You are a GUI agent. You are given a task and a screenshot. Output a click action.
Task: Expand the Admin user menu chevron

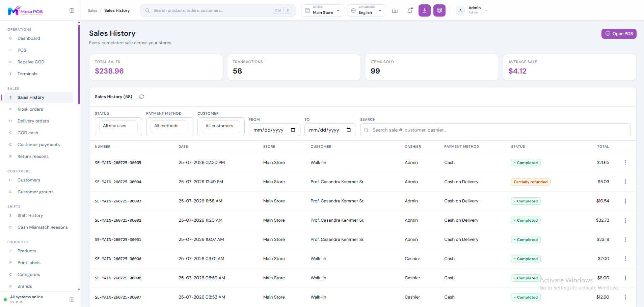(x=486, y=10)
